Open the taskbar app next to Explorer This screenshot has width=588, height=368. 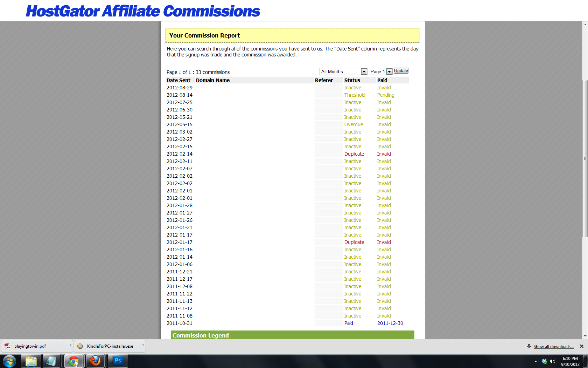pyautogui.click(x=52, y=361)
